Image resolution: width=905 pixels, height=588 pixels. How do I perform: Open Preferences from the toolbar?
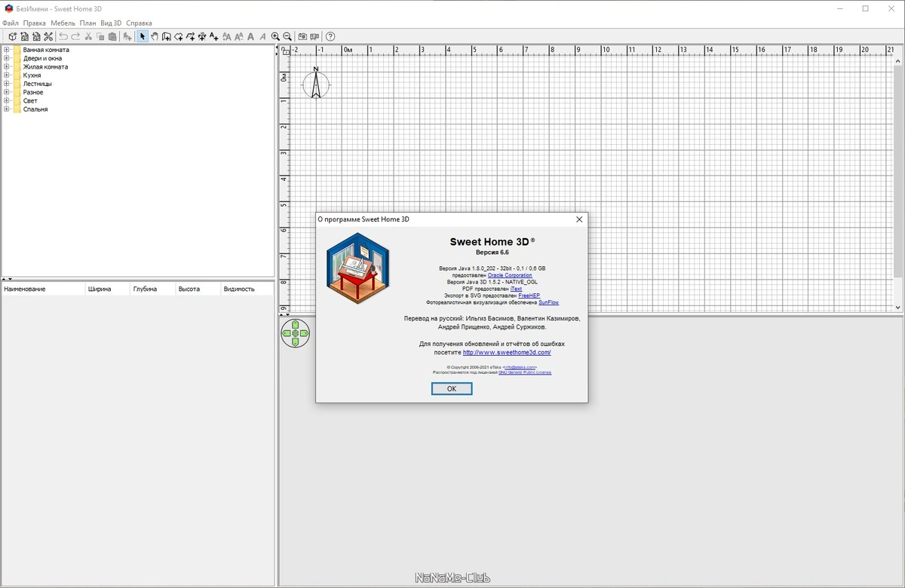coord(48,36)
